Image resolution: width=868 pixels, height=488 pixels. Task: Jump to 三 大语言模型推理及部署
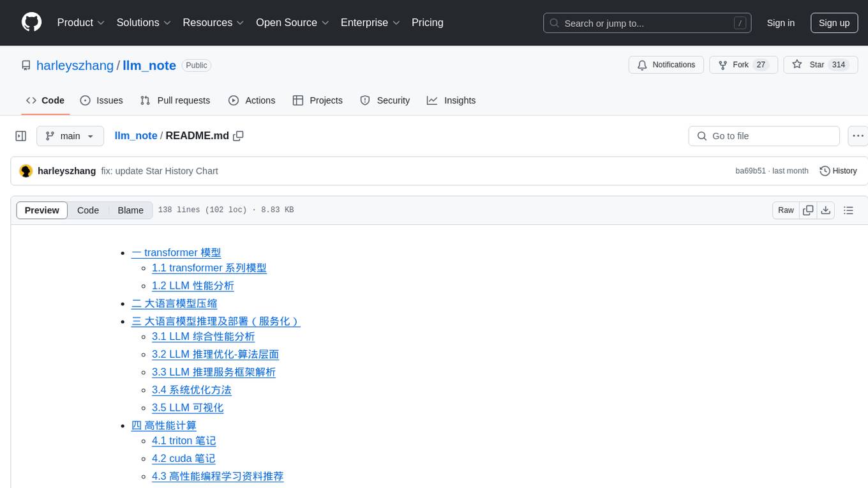216,321
